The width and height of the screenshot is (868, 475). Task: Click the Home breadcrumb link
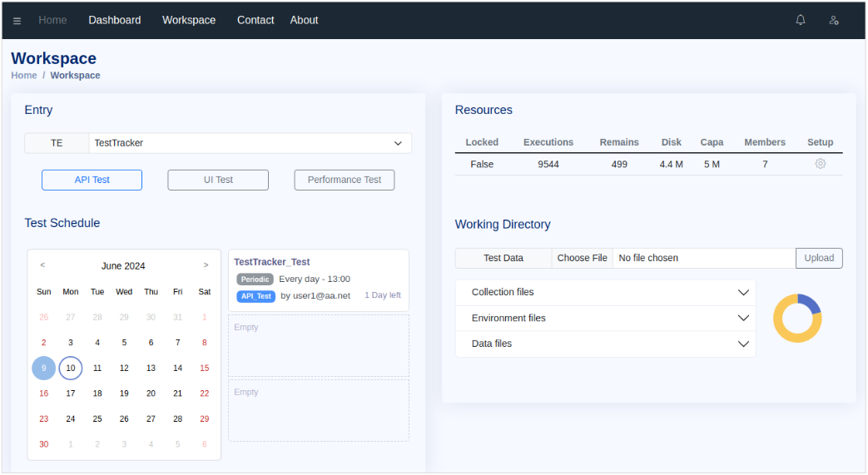pyautogui.click(x=24, y=76)
